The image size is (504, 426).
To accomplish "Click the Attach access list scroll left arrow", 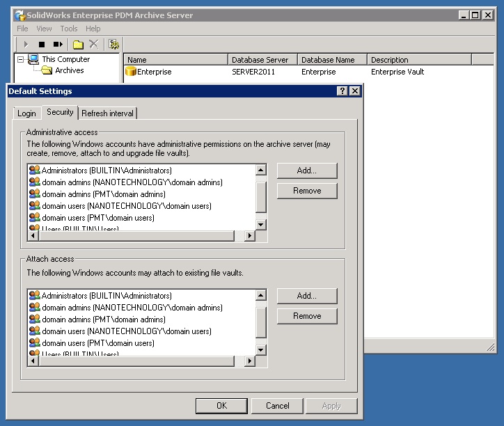I will (x=33, y=361).
